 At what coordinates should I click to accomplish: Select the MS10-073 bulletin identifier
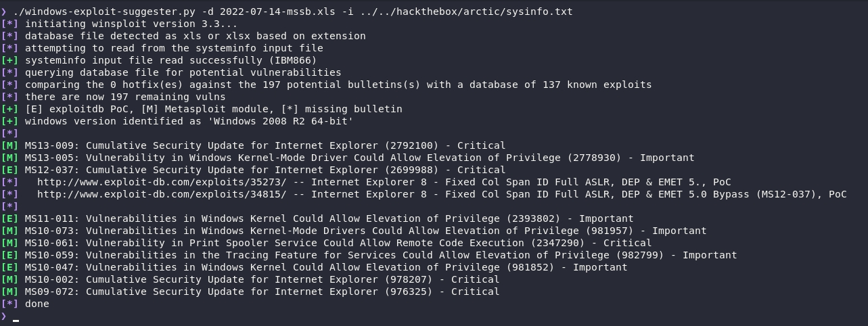(x=49, y=231)
